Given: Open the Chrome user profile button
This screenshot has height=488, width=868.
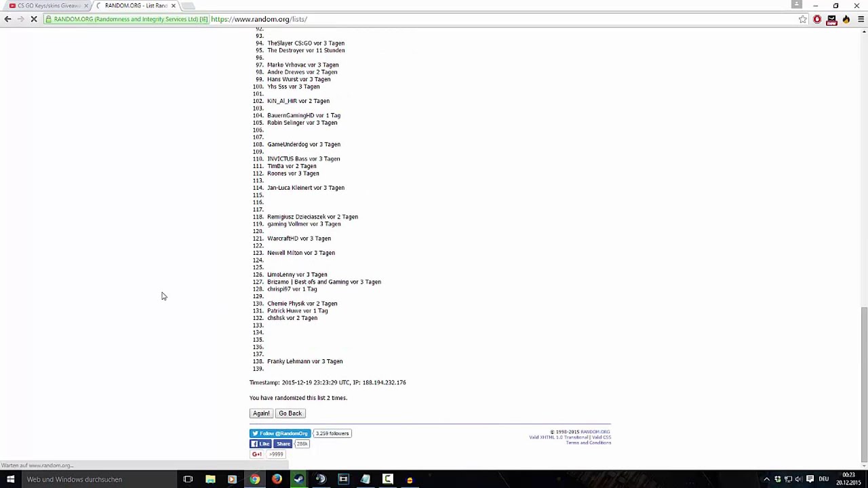Looking at the screenshot, I should (x=797, y=5).
